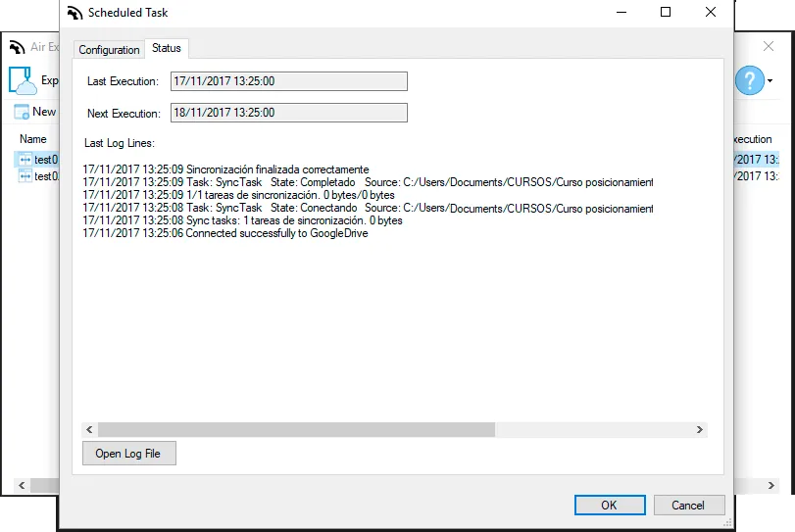
Task: Click the help question mark icon in the background window
Action: tap(750, 80)
